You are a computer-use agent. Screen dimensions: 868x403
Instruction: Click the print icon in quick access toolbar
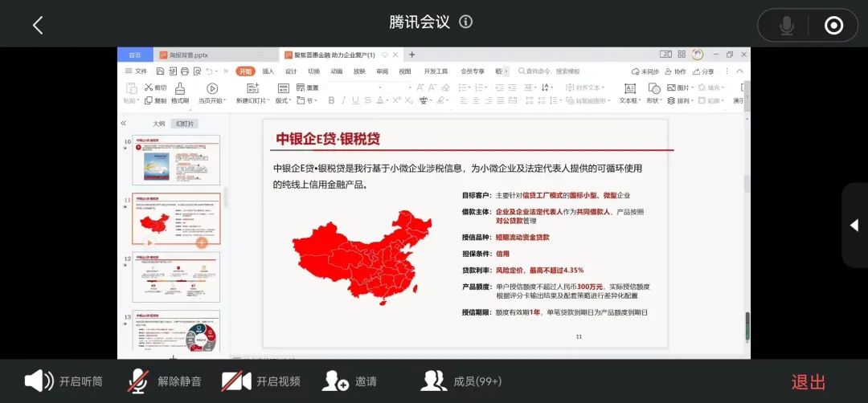(x=185, y=71)
